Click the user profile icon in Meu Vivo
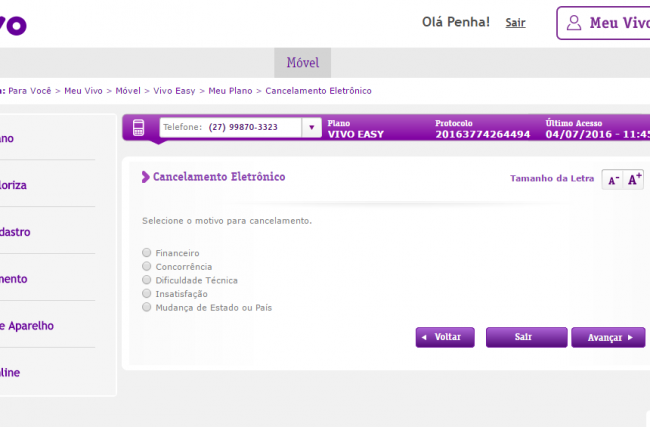Screen dimensions: 650x427 574,23
